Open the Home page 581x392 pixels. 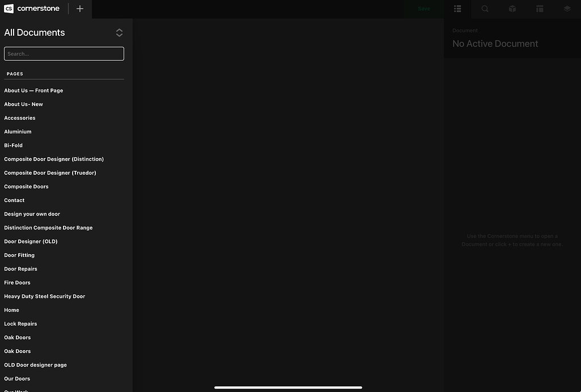(x=11, y=310)
